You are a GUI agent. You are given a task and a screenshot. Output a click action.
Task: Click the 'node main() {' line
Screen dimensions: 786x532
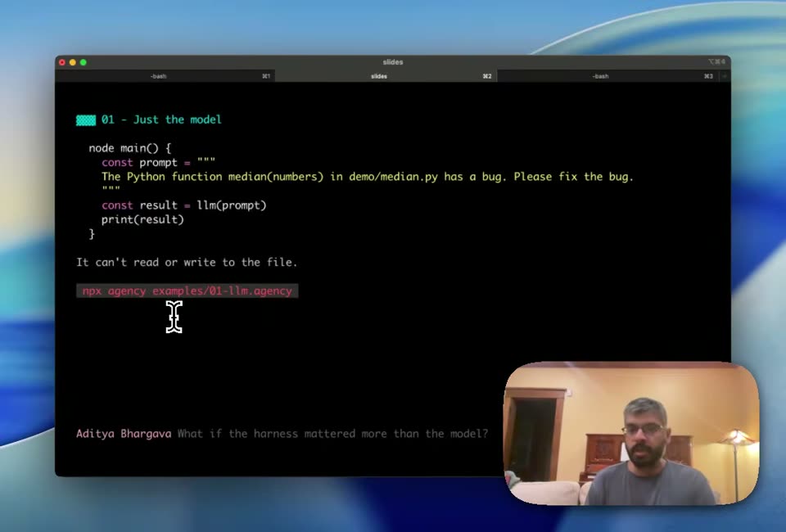[130, 148]
